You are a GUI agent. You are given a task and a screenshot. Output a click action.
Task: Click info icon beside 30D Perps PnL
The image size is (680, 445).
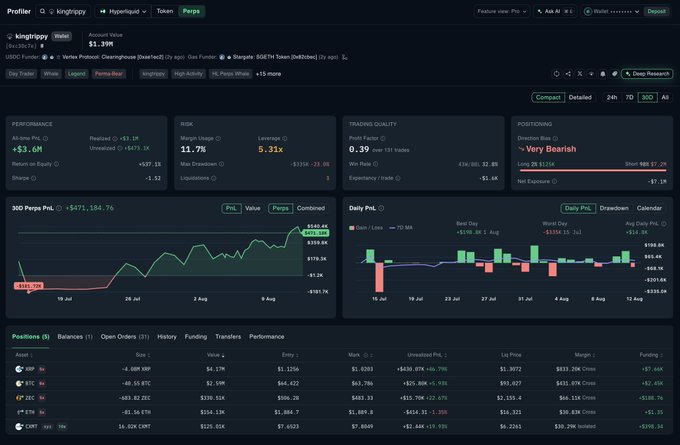pyautogui.click(x=59, y=208)
